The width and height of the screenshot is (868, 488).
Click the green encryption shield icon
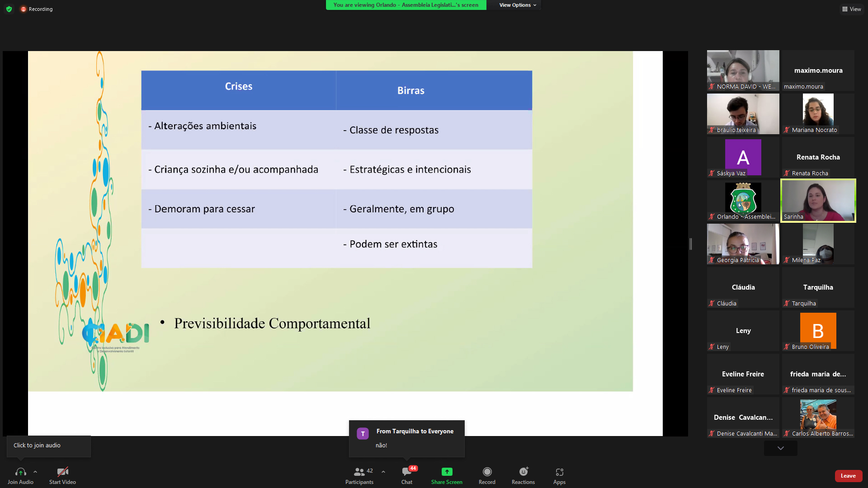9,9
